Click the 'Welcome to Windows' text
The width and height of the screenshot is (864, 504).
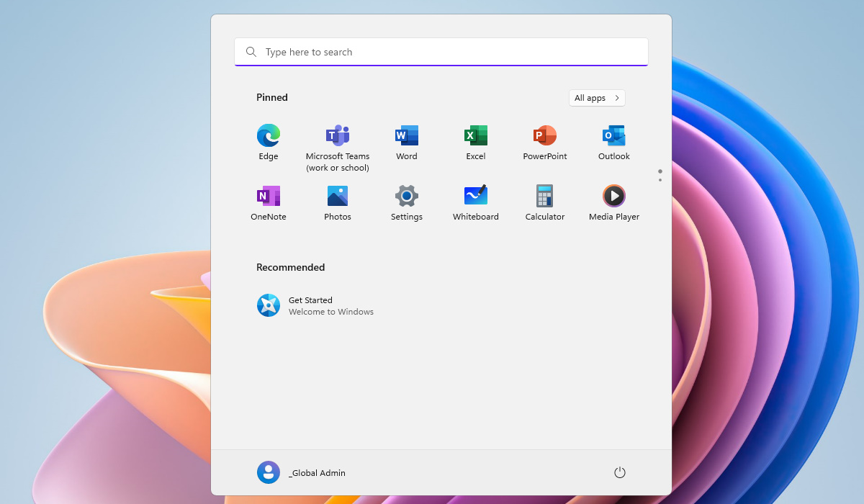click(331, 312)
